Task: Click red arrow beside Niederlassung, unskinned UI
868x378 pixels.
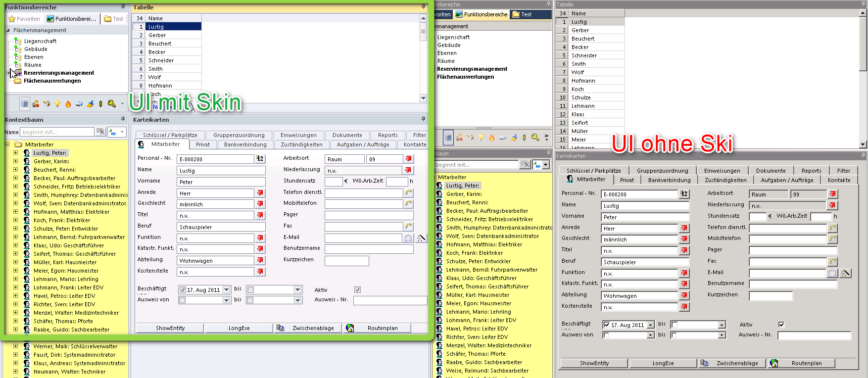Action: coord(833,205)
